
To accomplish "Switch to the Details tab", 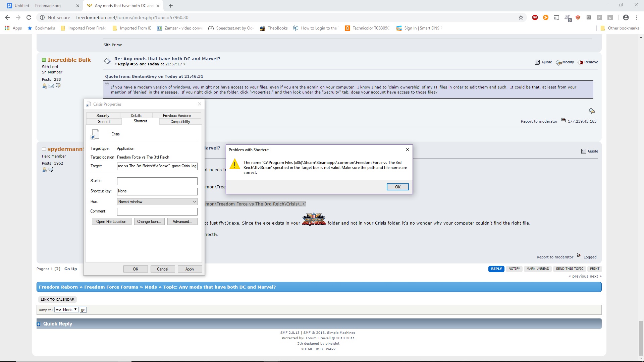I will click(136, 116).
